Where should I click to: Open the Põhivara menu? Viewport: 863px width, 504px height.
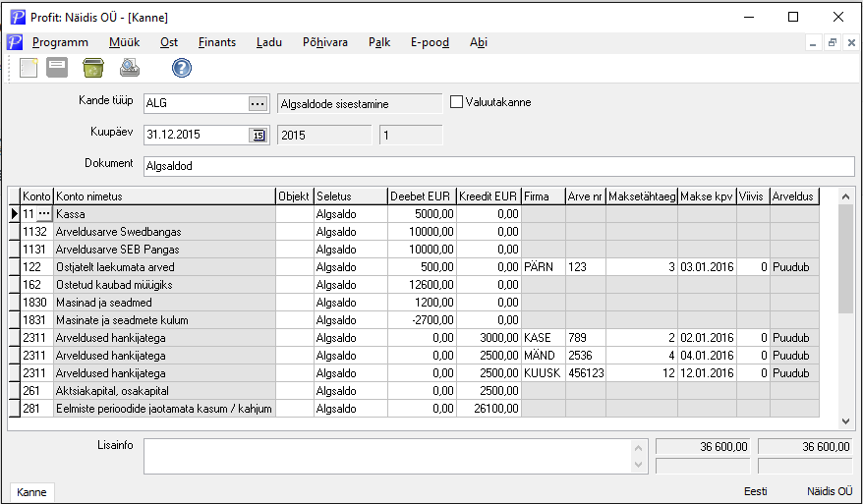(x=325, y=42)
